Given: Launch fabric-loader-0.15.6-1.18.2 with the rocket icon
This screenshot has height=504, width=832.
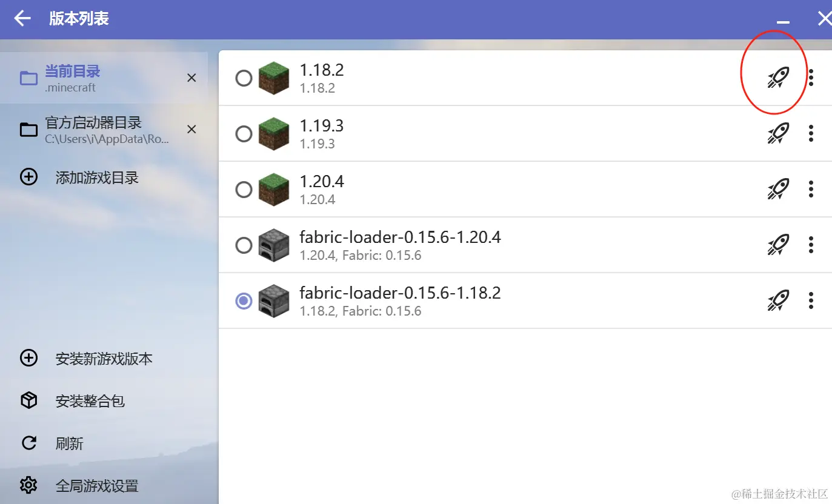Looking at the screenshot, I should 778,300.
